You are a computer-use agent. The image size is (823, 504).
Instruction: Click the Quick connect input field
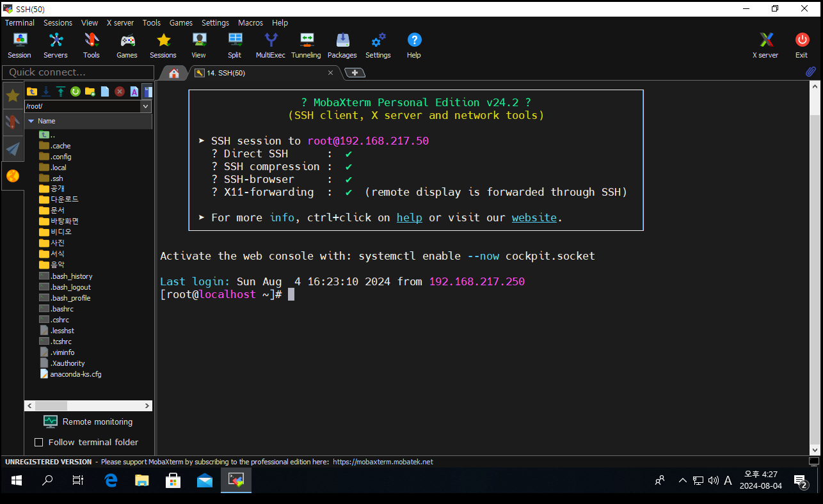click(78, 72)
